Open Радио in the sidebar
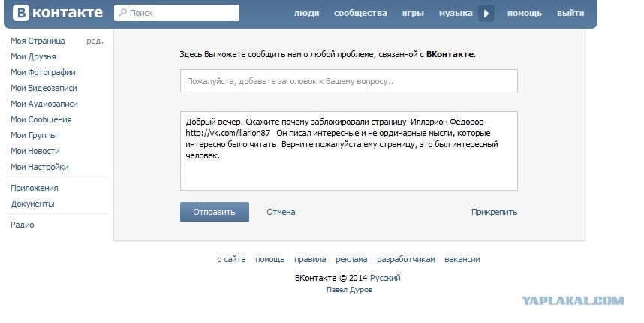644x323 pixels. click(x=23, y=225)
